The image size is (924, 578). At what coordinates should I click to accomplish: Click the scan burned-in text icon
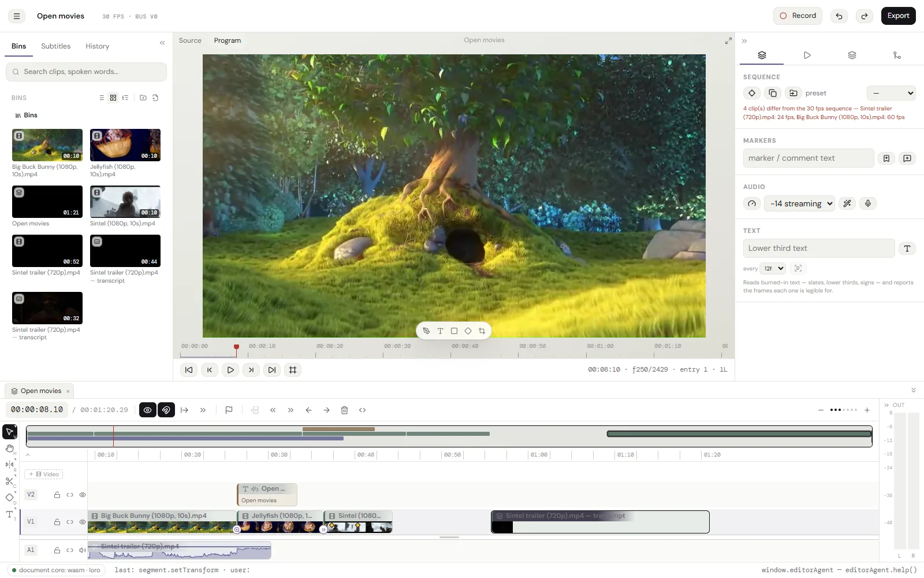coord(798,268)
